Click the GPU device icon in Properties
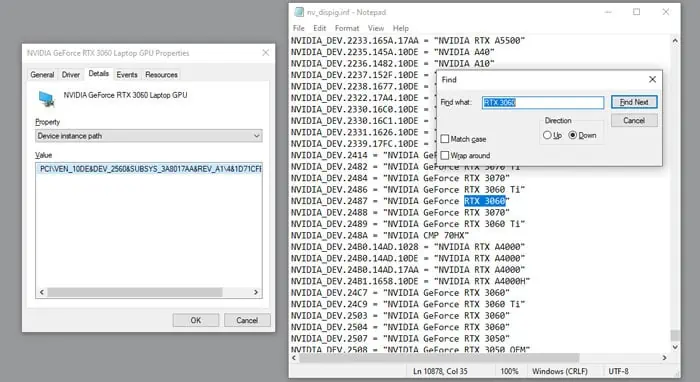 (x=46, y=99)
